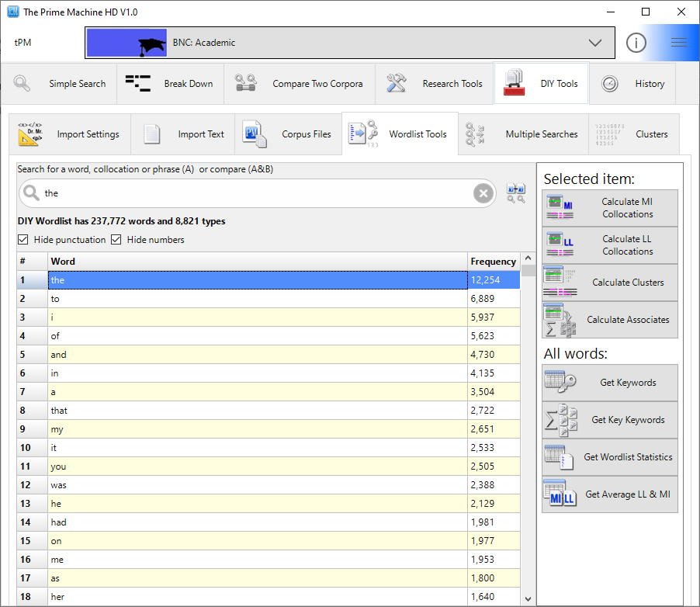Click the Wordlist Tools icon
The image size is (700, 607).
[363, 134]
